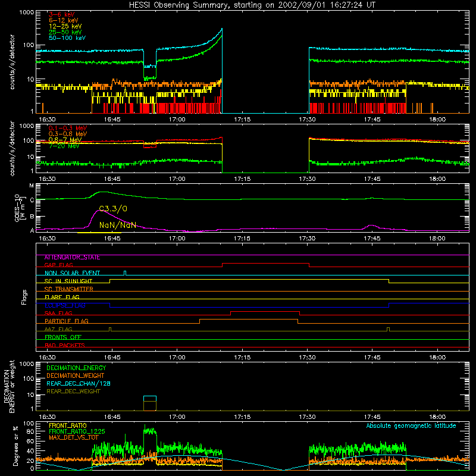Click the REAR_DEC_CHAN/128 legend label

(79, 384)
